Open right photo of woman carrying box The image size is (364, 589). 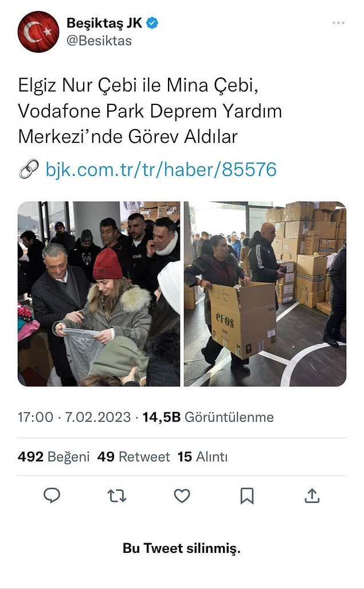(265, 294)
